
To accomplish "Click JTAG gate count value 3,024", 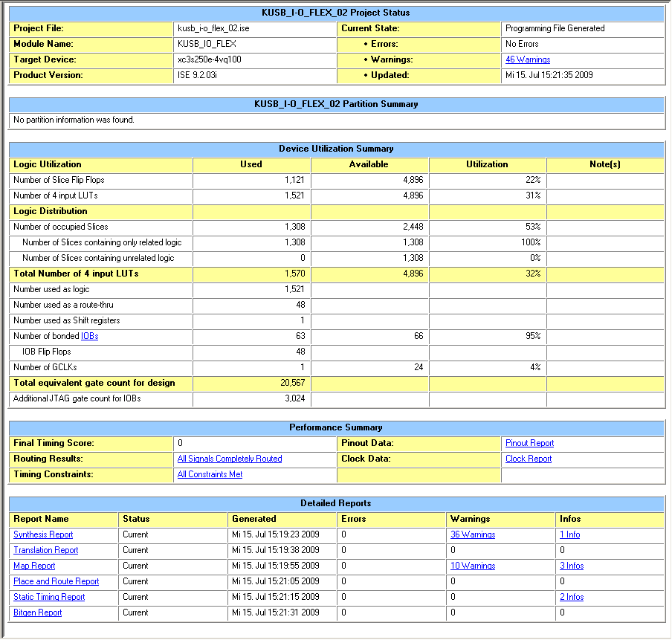I will (x=295, y=398).
